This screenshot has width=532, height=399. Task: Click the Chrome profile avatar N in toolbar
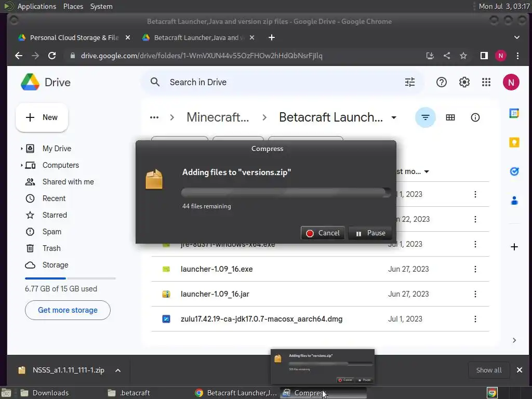coord(501,56)
